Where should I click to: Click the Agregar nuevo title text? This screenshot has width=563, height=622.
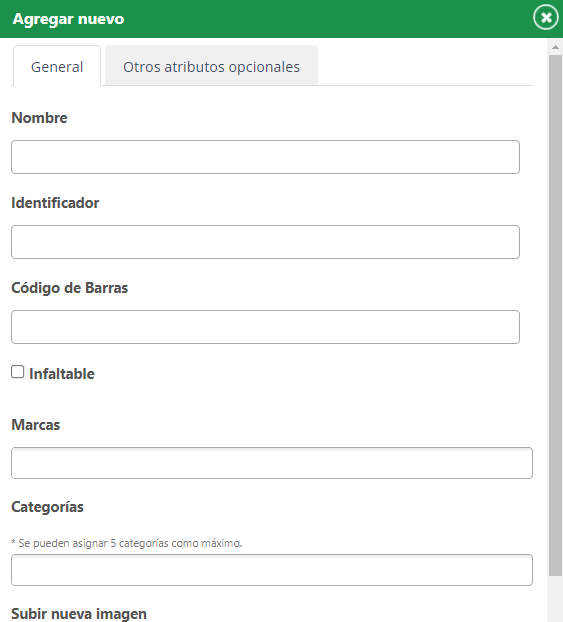pyautogui.click(x=68, y=19)
